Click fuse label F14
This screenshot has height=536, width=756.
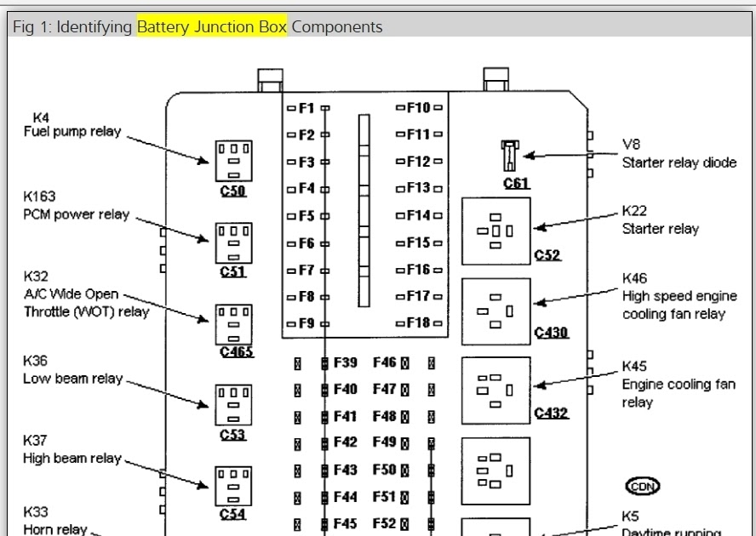pyautogui.click(x=419, y=215)
